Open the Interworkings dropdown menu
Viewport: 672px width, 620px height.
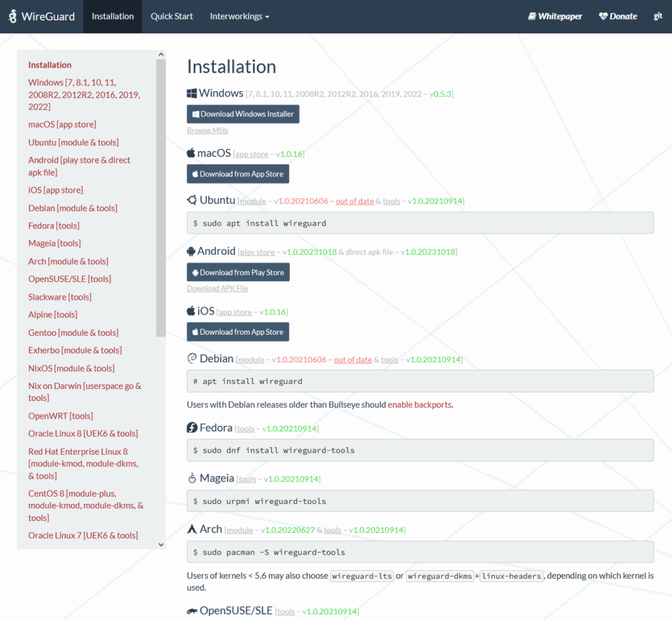[x=239, y=16]
